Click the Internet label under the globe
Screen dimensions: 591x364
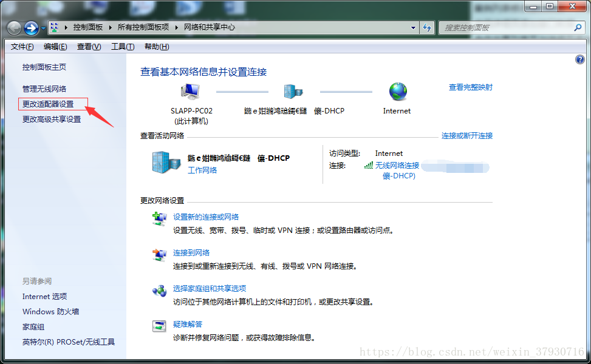click(x=397, y=110)
